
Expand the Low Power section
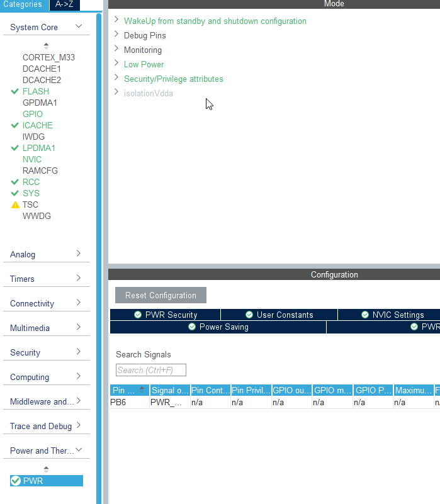[116, 63]
